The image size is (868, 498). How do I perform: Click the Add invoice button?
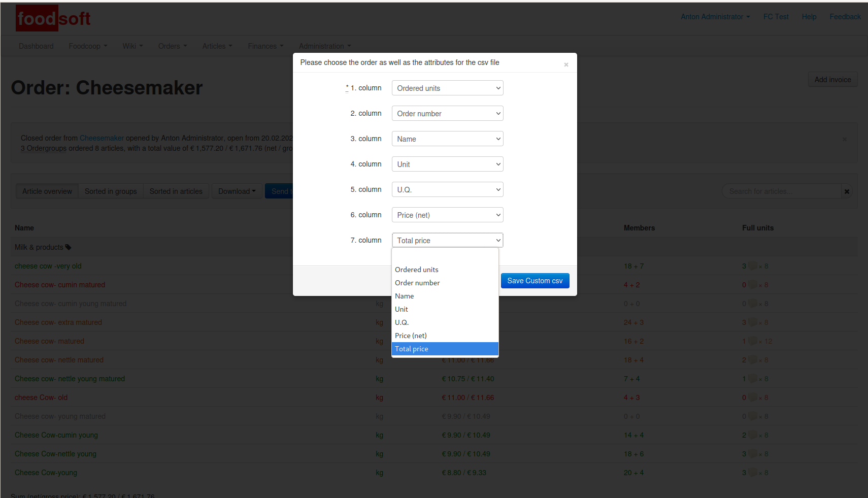[x=832, y=80]
